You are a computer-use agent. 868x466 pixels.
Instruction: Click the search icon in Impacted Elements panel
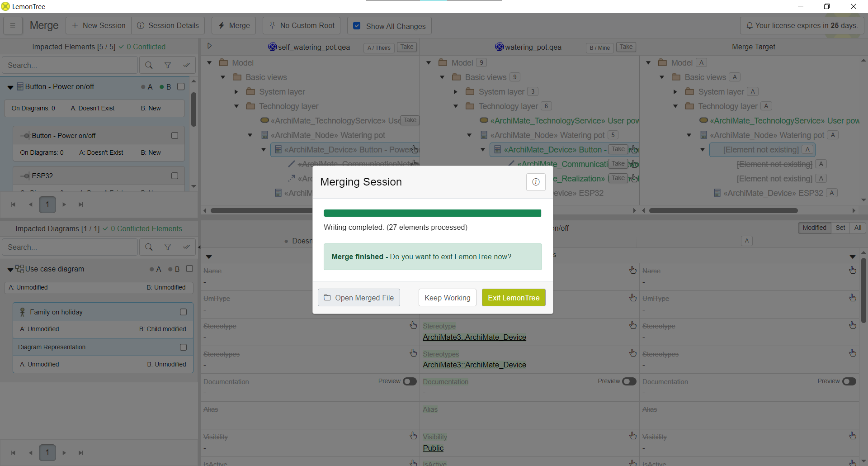coord(148,65)
